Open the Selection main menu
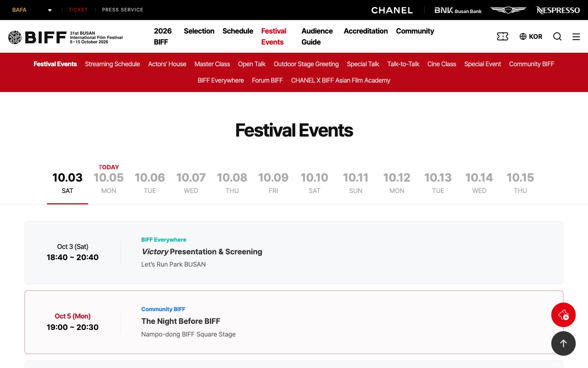This screenshot has height=368, width=588. pos(199,31)
